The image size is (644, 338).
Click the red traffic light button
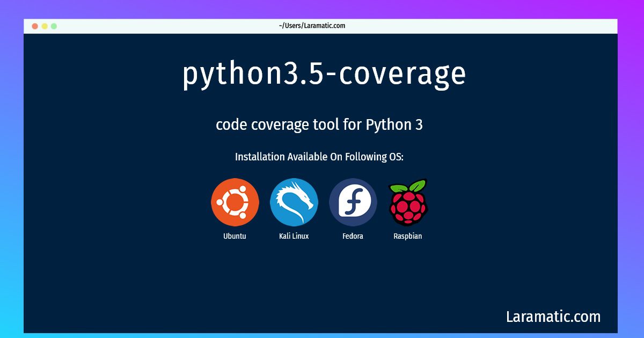click(x=35, y=25)
